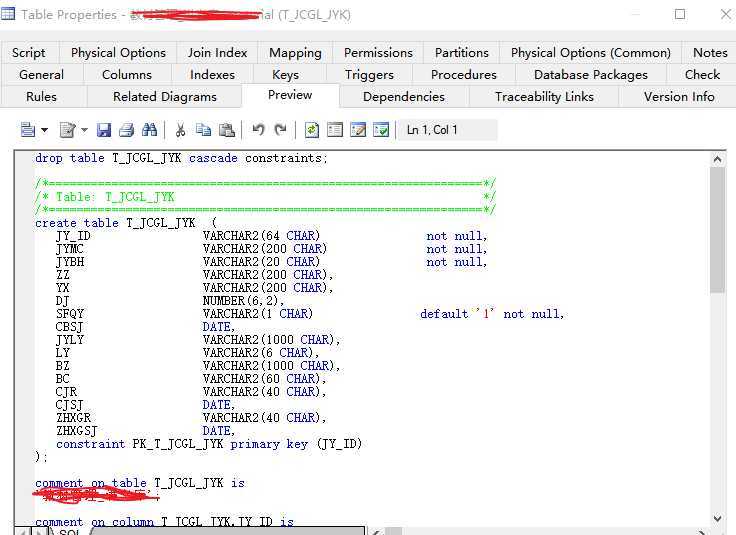Viewport: 736px width, 535px height.
Task: Open the Rules tab
Action: click(41, 97)
